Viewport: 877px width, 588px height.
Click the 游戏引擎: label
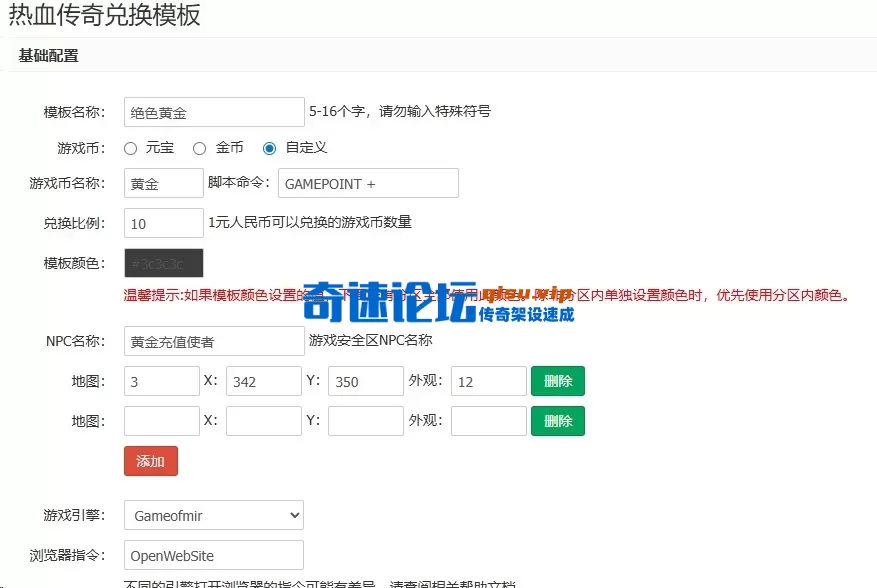click(74, 515)
